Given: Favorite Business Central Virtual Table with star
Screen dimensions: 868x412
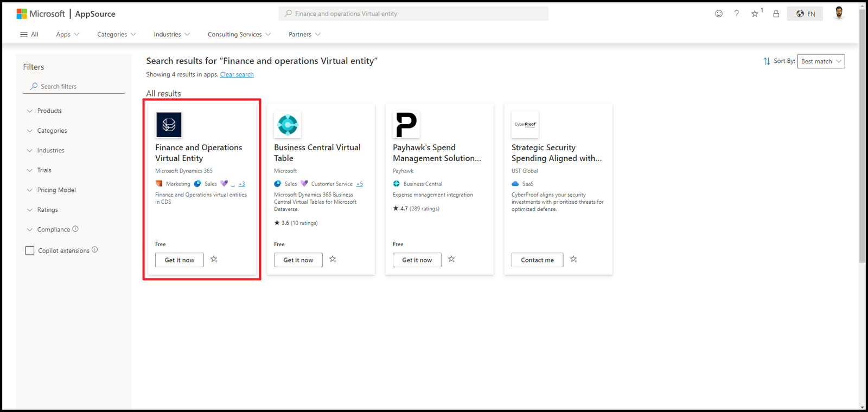Looking at the screenshot, I should pos(333,259).
